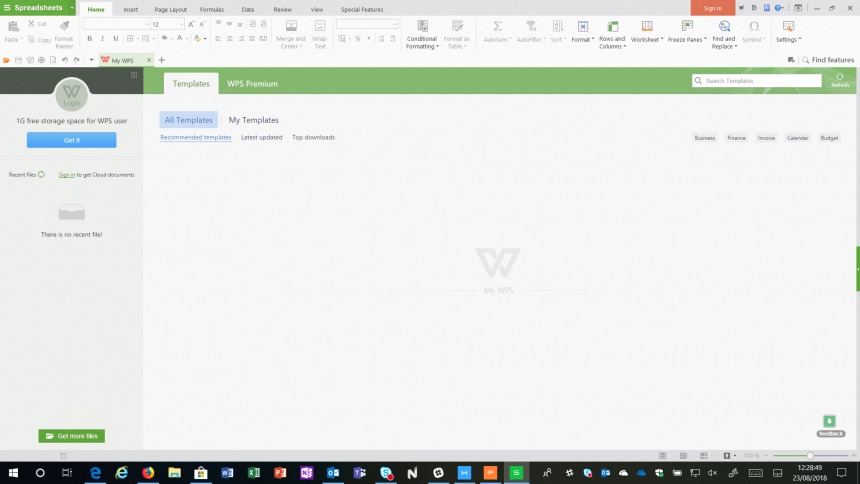
Task: Expand quick access toolbar customize arrow
Action: point(92,60)
